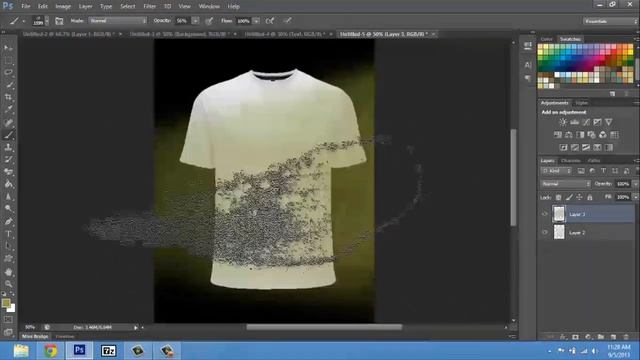Add an Exposure adjustment
The image size is (640, 360).
pos(597,122)
